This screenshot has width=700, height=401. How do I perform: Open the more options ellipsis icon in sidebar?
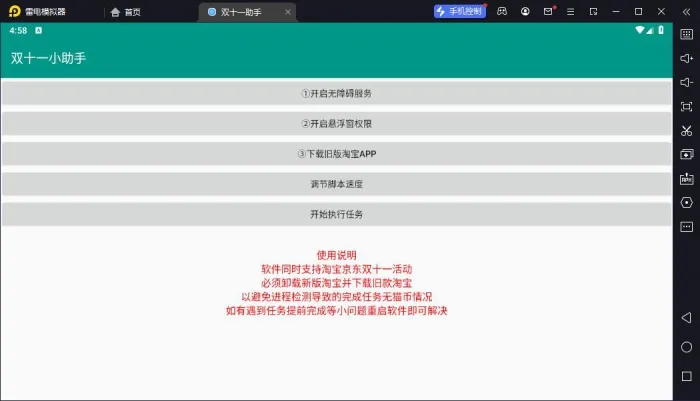(687, 227)
